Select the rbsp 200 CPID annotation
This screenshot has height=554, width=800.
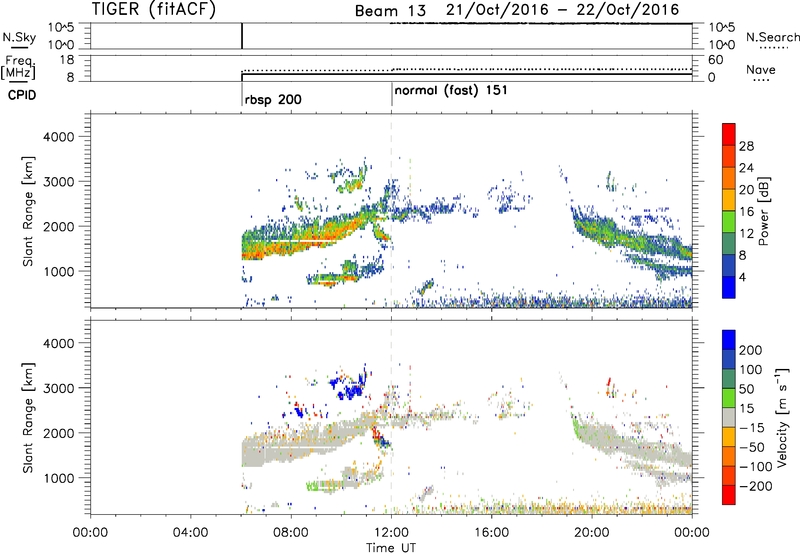tap(273, 99)
